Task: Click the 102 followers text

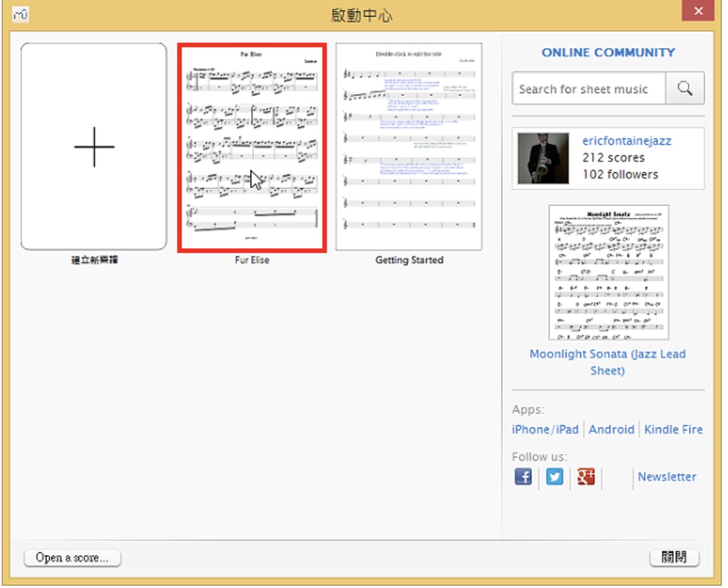Action: [620, 175]
